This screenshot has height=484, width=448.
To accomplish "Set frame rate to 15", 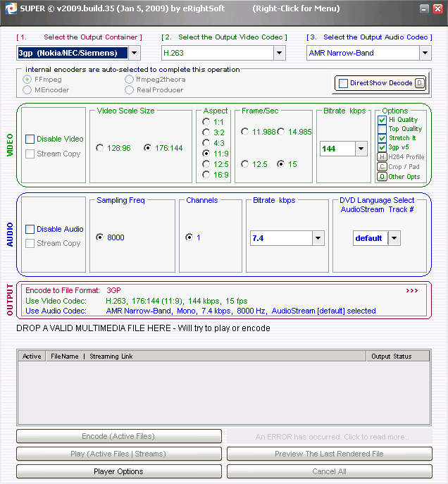I will click(x=280, y=164).
